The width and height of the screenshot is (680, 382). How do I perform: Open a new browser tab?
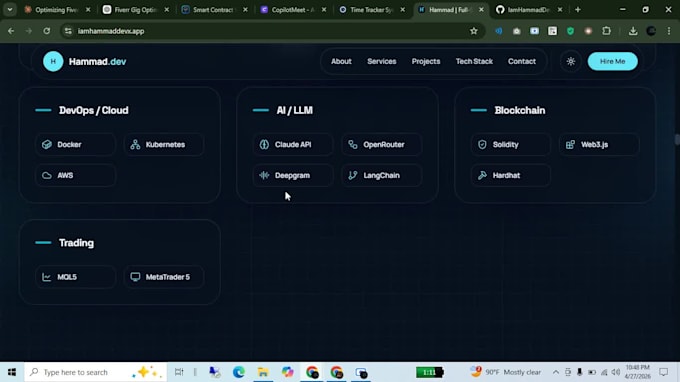(578, 10)
